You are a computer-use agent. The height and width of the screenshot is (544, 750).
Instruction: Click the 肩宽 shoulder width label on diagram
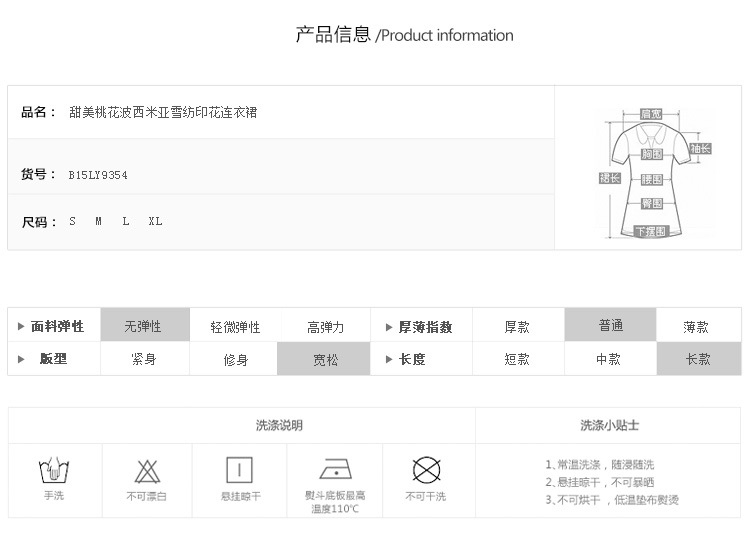point(652,114)
